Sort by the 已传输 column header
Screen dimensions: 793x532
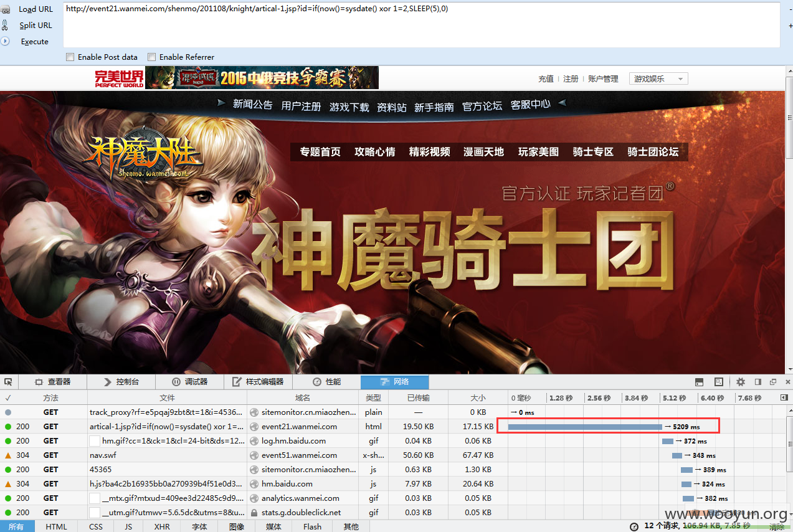click(x=418, y=397)
